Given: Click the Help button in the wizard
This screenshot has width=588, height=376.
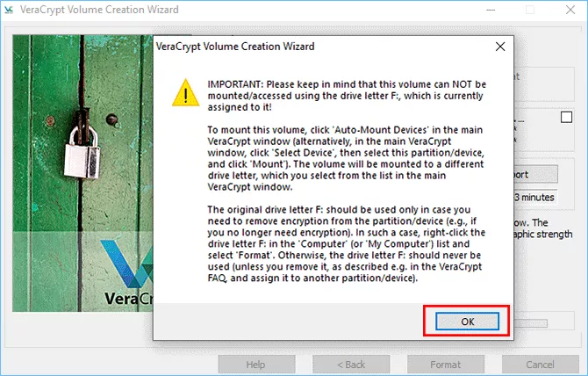Looking at the screenshot, I should coord(257,365).
